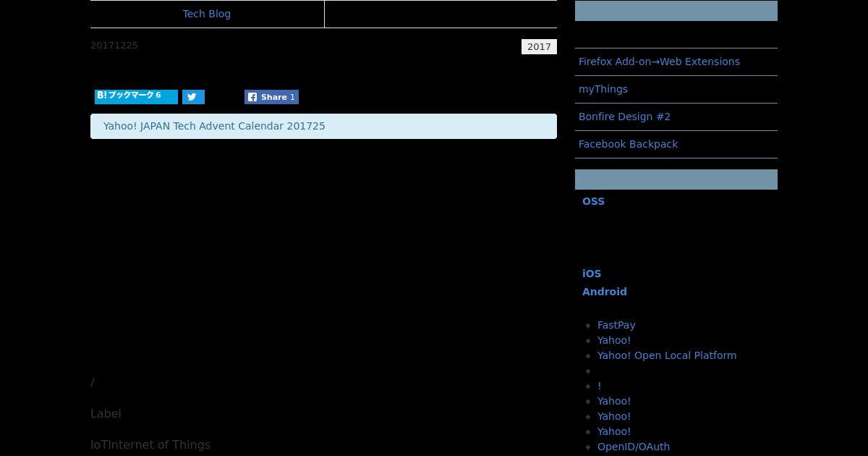Click the date text 20171225
The image size is (868, 456).
click(114, 46)
